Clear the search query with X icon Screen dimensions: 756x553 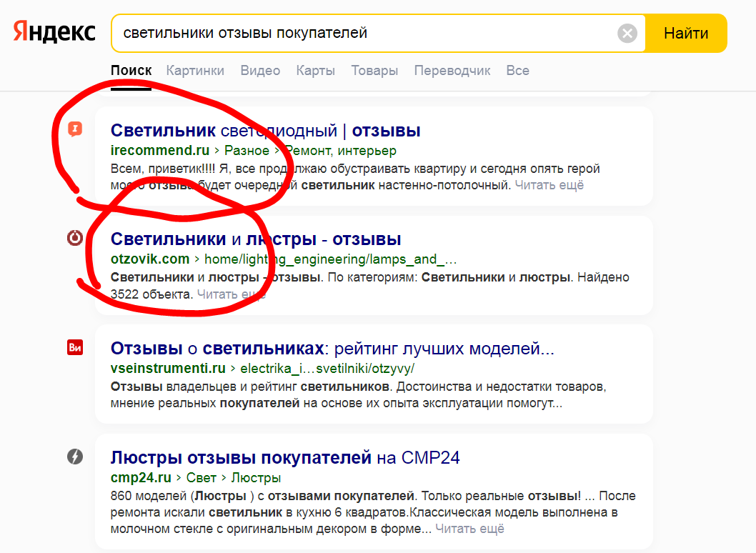pos(627,34)
